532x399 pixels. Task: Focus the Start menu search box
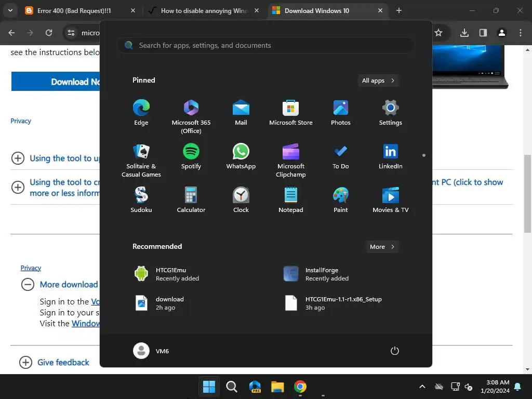[266, 45]
